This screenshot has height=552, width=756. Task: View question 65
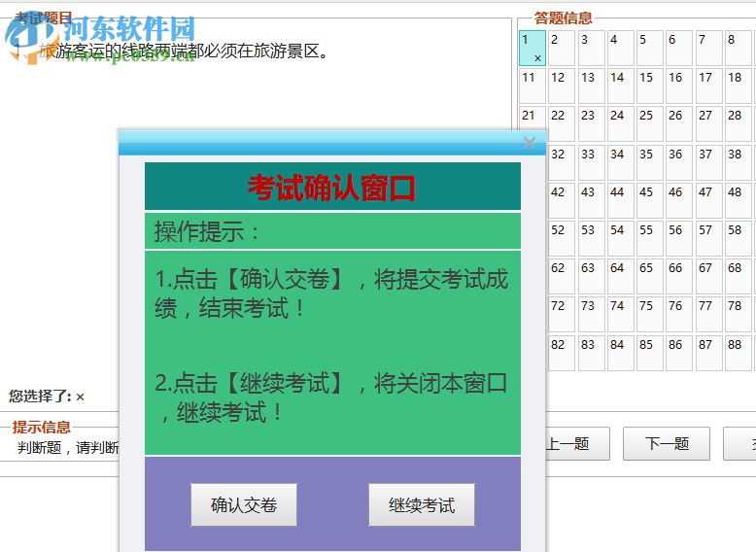tap(650, 277)
